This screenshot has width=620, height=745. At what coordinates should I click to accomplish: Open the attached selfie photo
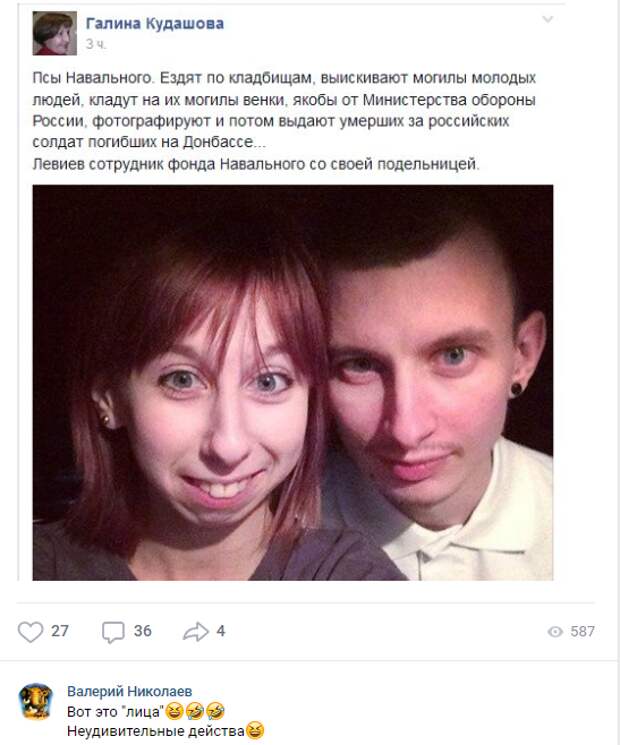tap(293, 382)
